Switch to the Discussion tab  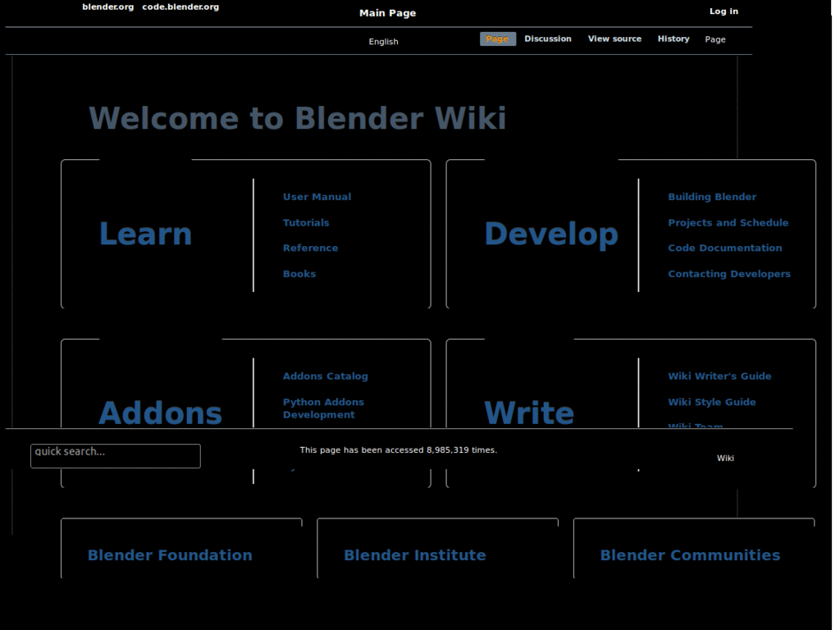(x=548, y=39)
